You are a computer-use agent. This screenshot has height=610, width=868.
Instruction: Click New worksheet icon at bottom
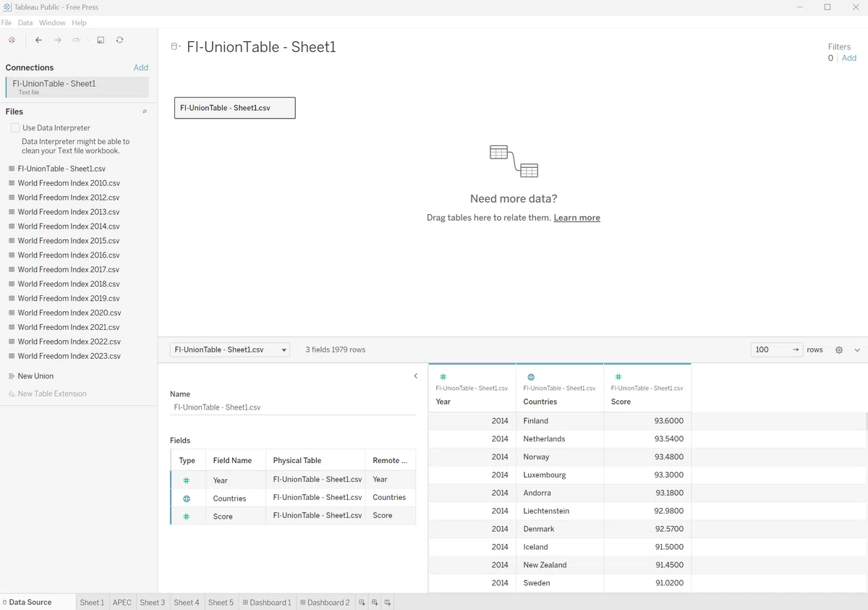(362, 602)
